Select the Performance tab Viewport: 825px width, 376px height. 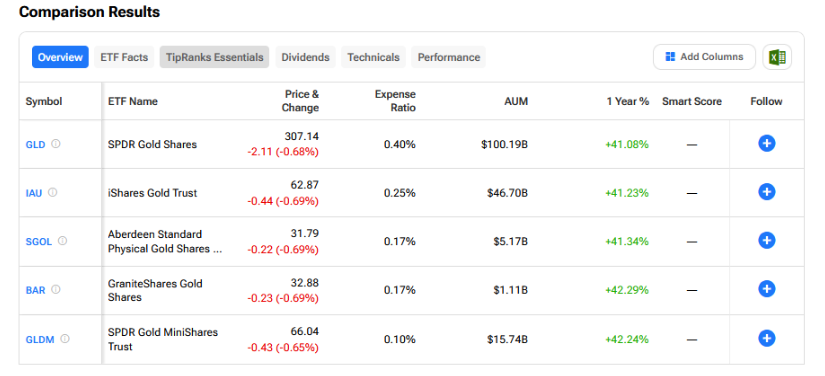449,57
